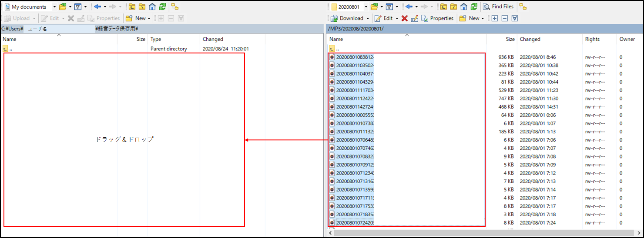Viewport: 644px width, 238px height.
Task: Open local panel directory folder icon
Action: pos(63,7)
